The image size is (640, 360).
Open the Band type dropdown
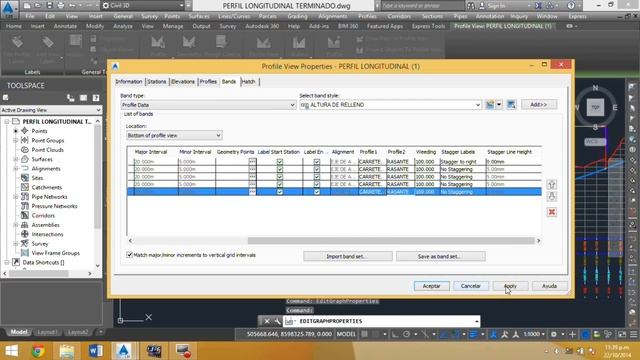(208, 105)
